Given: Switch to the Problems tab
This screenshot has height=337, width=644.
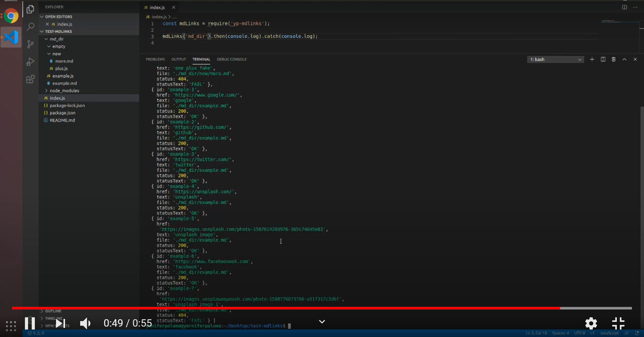Looking at the screenshot, I should [155, 59].
